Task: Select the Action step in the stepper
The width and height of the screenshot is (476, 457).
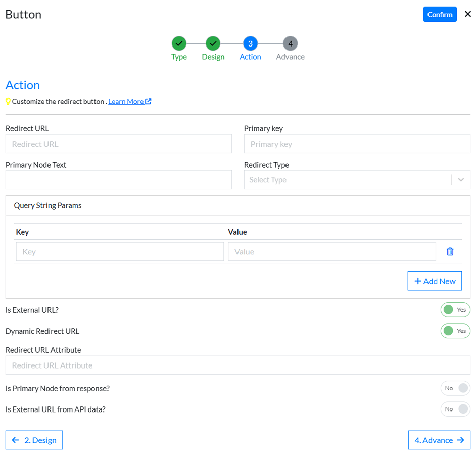Action: [x=250, y=44]
